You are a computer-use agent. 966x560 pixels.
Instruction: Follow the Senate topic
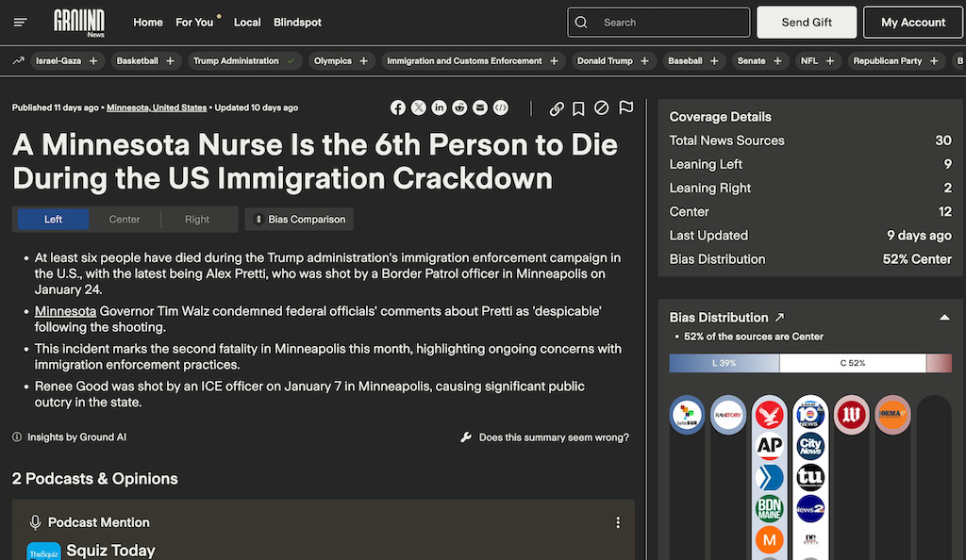click(777, 61)
